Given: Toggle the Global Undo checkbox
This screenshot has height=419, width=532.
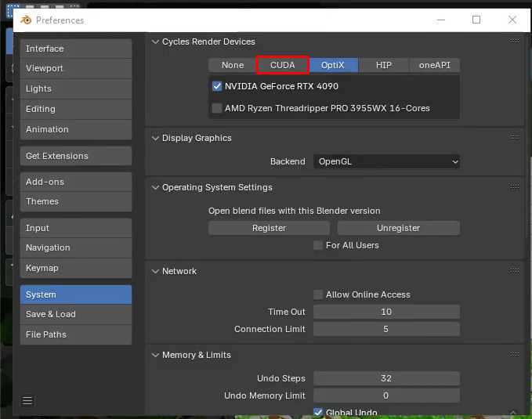Looking at the screenshot, I should click(x=318, y=412).
